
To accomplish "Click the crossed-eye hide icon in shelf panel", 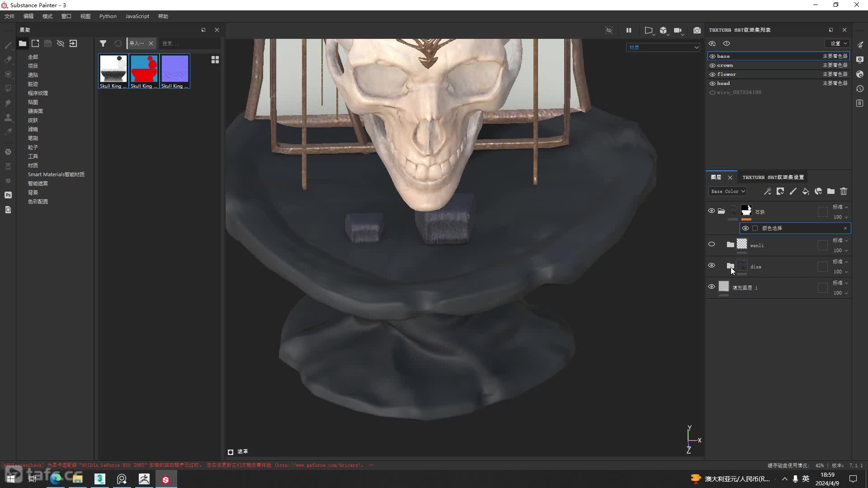I will (61, 43).
